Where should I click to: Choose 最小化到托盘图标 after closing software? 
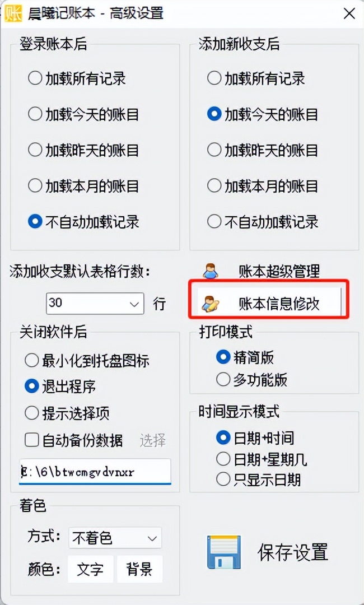pos(32,361)
